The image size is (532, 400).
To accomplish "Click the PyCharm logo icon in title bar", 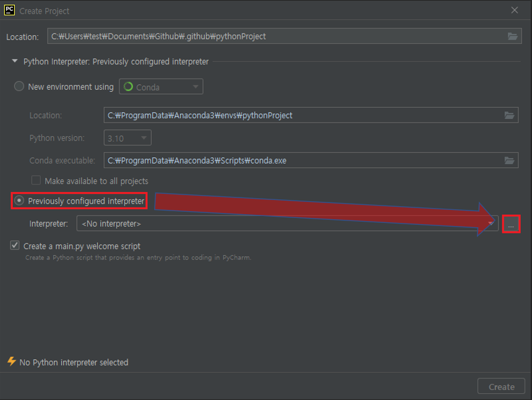I will [9, 10].
